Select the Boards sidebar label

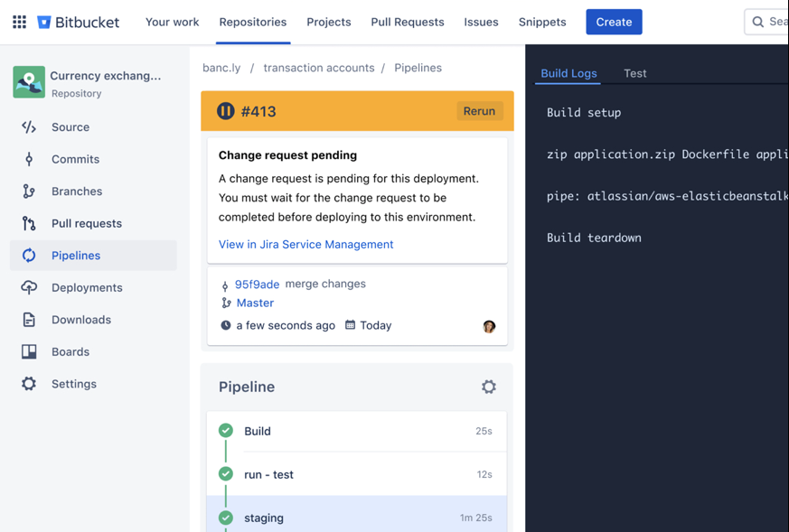(x=70, y=352)
